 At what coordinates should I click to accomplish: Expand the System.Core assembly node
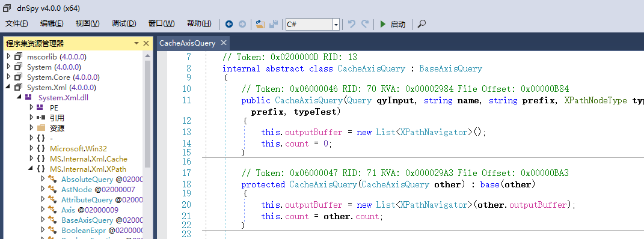pyautogui.click(x=8, y=77)
